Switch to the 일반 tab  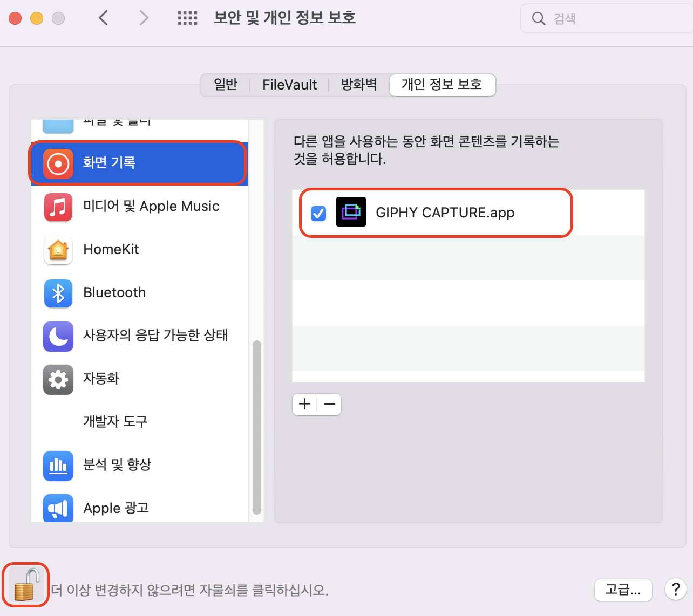point(226,85)
